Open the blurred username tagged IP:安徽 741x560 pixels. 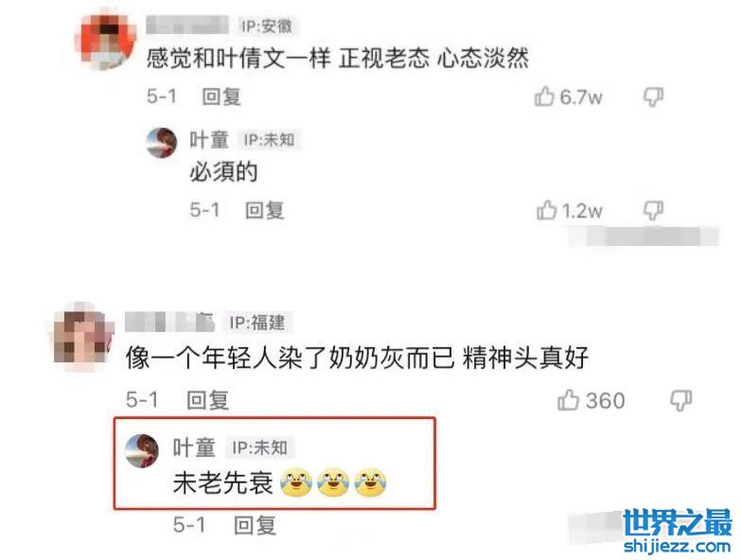(187, 25)
